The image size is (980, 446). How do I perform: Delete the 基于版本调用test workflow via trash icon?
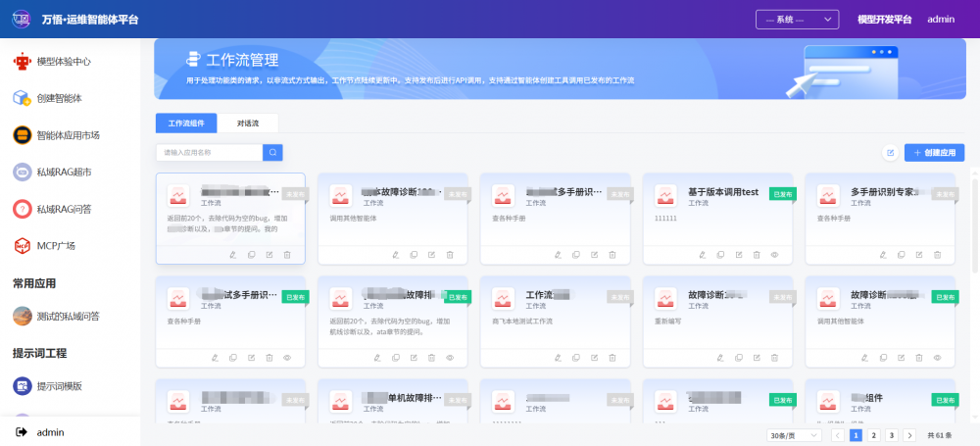click(x=756, y=255)
